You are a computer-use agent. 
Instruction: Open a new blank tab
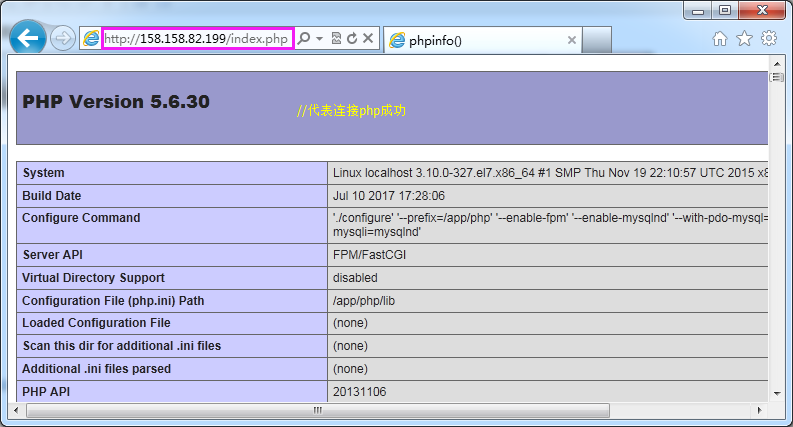click(x=597, y=40)
